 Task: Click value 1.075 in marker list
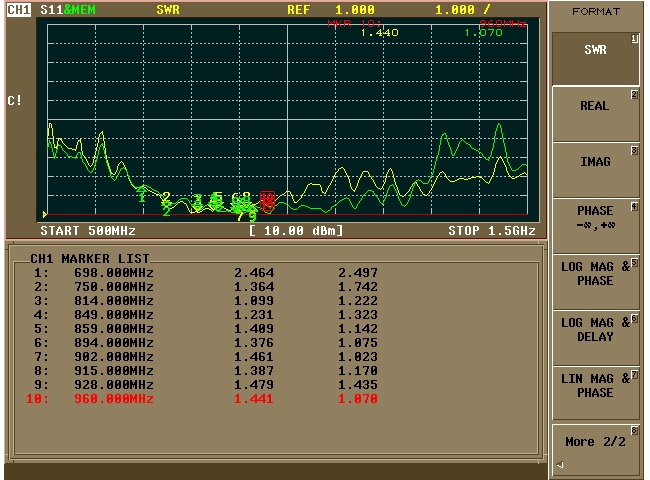[x=358, y=343]
